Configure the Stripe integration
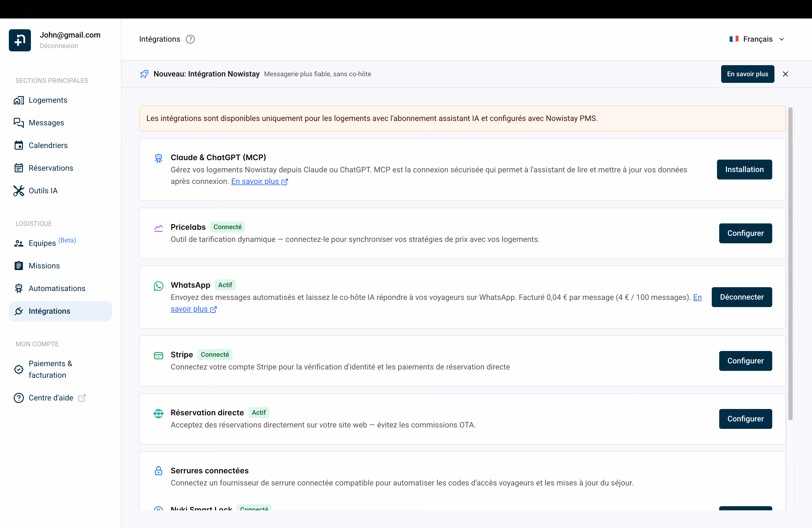 (745, 361)
